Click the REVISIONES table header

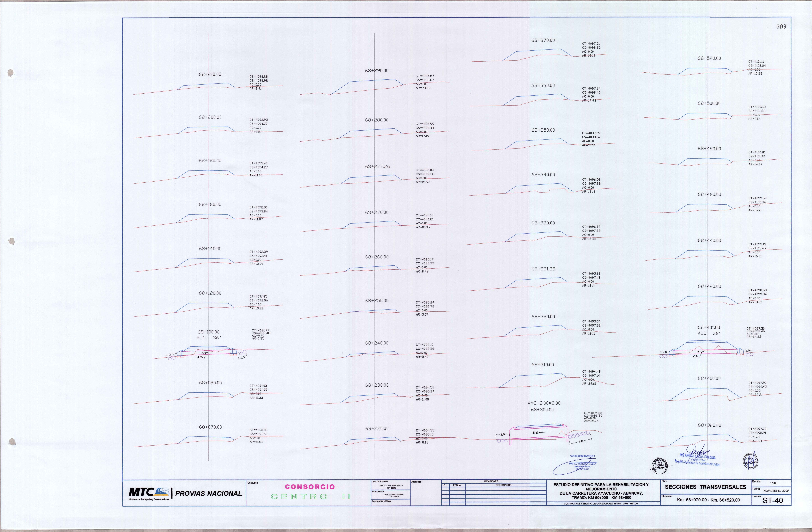click(491, 481)
